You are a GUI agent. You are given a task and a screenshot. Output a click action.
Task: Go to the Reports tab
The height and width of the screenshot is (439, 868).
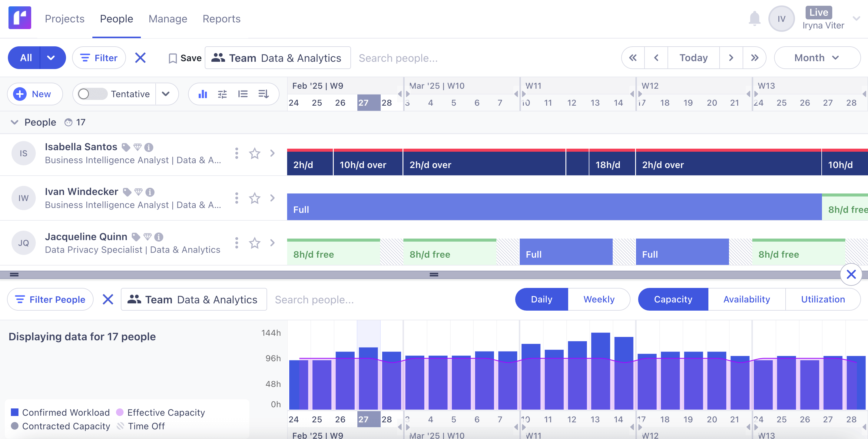pos(221,19)
